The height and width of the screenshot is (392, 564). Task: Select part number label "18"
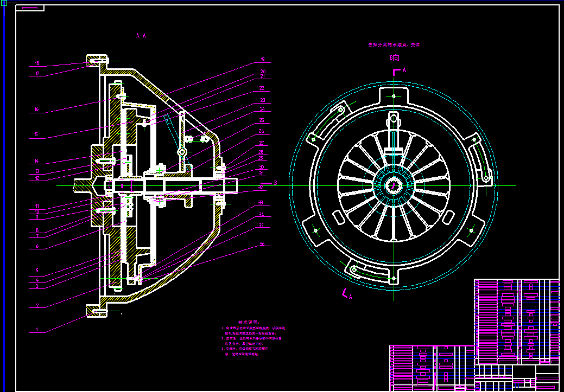pos(37,63)
